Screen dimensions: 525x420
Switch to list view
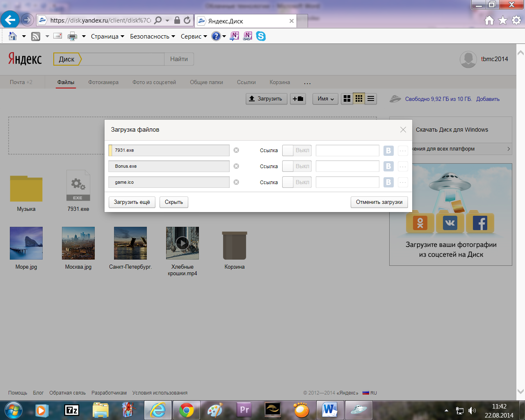371,98
